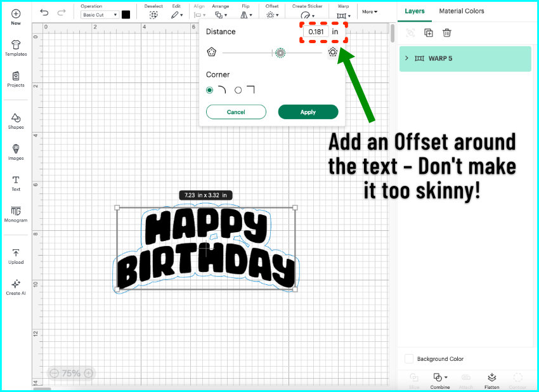Click the Deselect icon
The image size is (539, 392).
click(153, 15)
